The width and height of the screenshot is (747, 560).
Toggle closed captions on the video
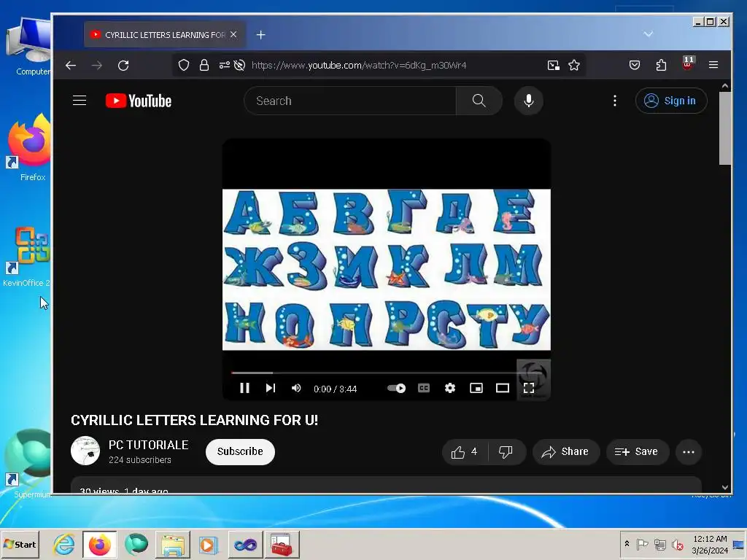click(424, 388)
